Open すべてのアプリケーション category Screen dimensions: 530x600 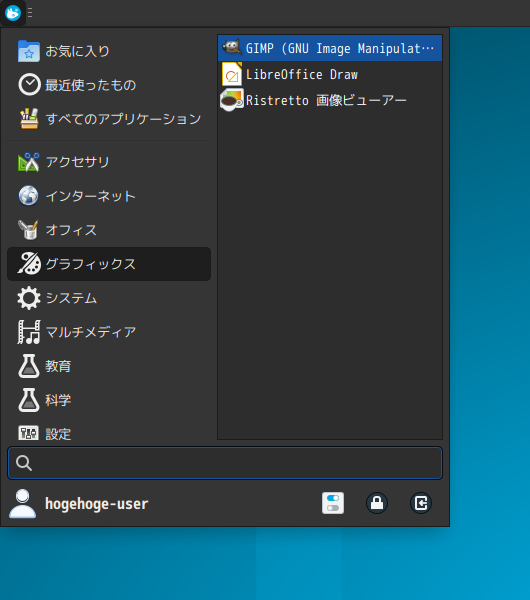109,119
